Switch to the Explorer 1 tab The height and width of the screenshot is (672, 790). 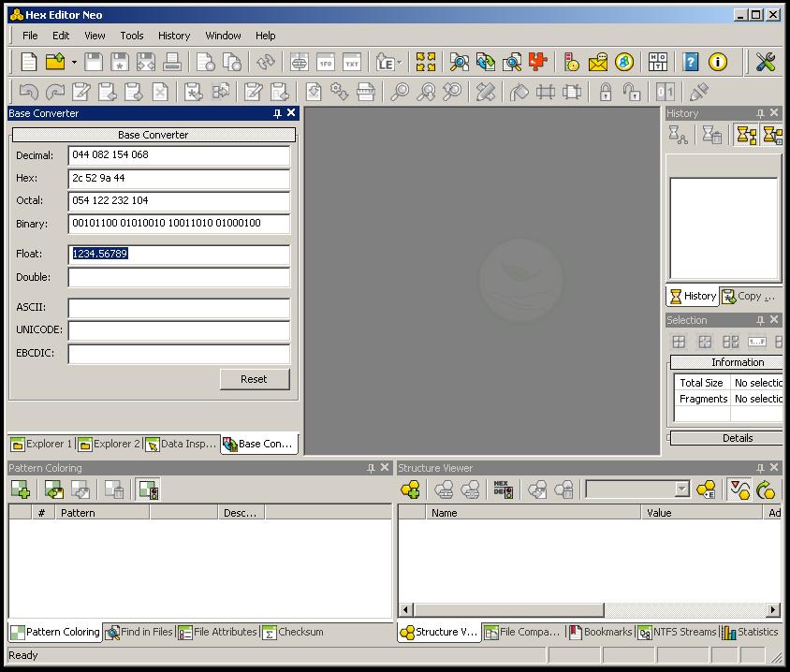tap(41, 444)
